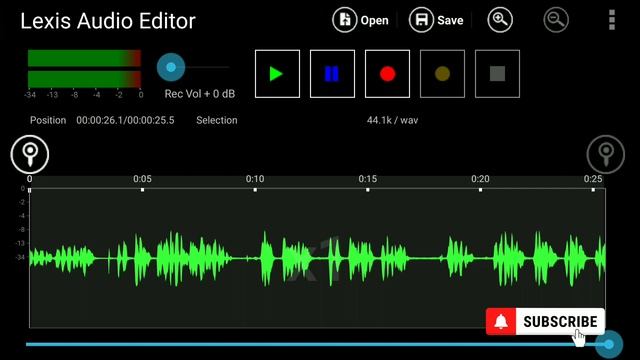
Task: Click the dimmed yellow circle button
Action: [442, 74]
